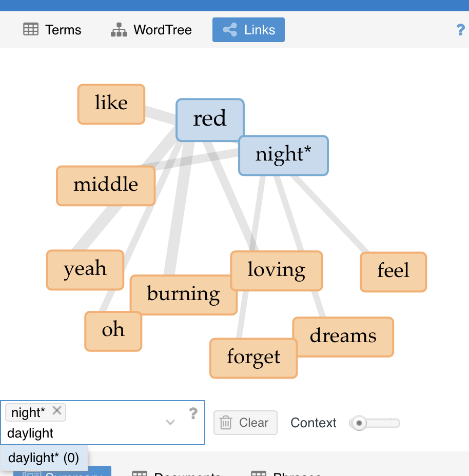Choose the daylight* (0) suggestion
The height and width of the screenshot is (476, 469).
click(x=44, y=458)
